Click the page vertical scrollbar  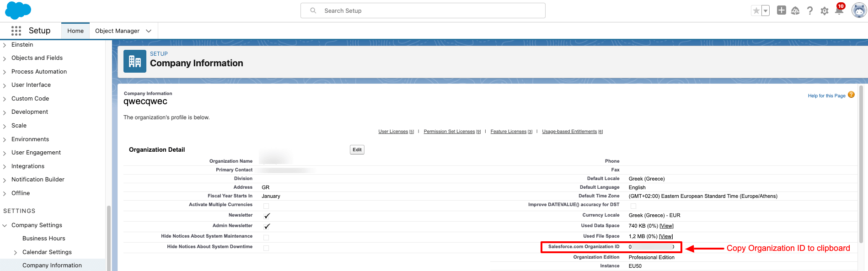click(x=861, y=165)
